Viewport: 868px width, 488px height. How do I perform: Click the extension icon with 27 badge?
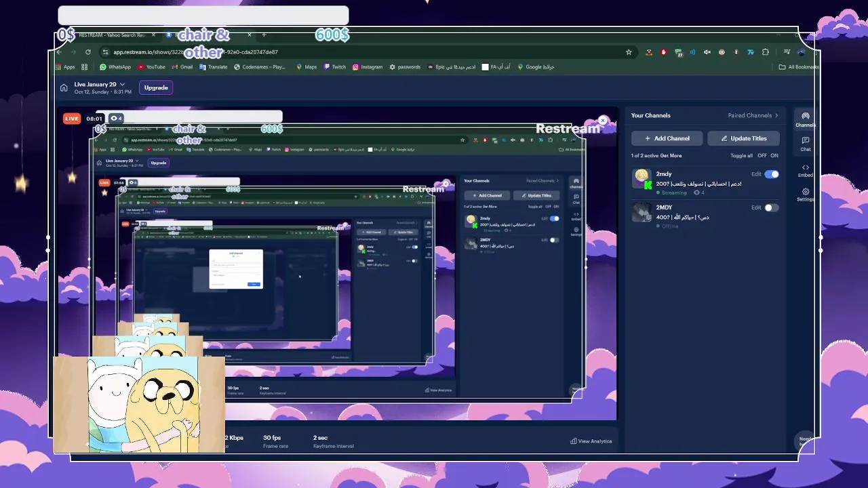coord(678,52)
